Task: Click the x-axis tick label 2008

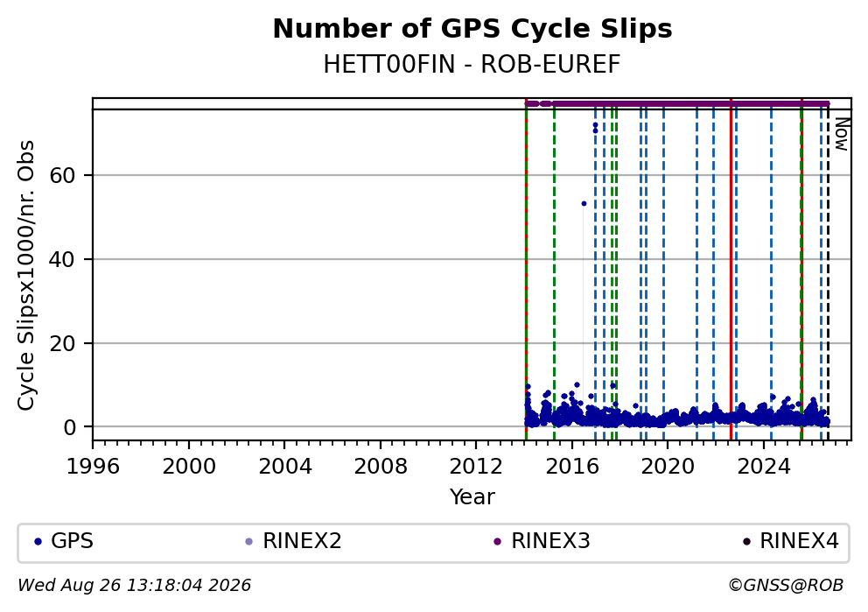Action: pos(381,467)
